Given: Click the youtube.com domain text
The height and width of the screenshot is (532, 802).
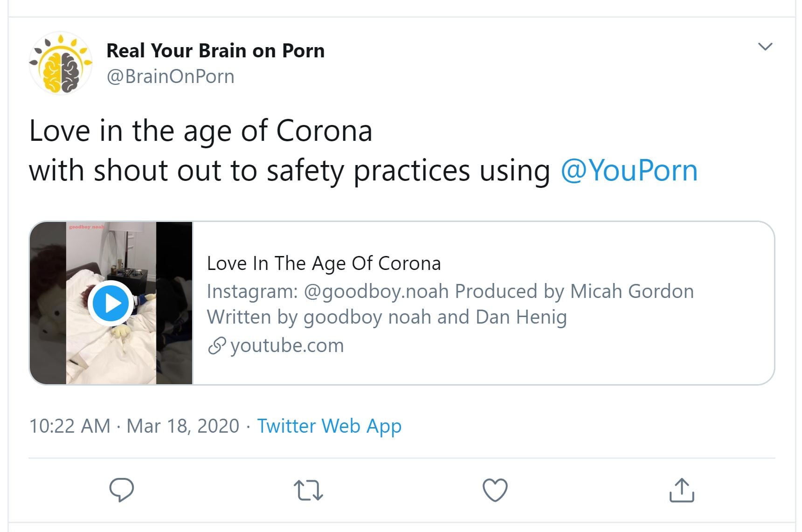Looking at the screenshot, I should (x=287, y=345).
